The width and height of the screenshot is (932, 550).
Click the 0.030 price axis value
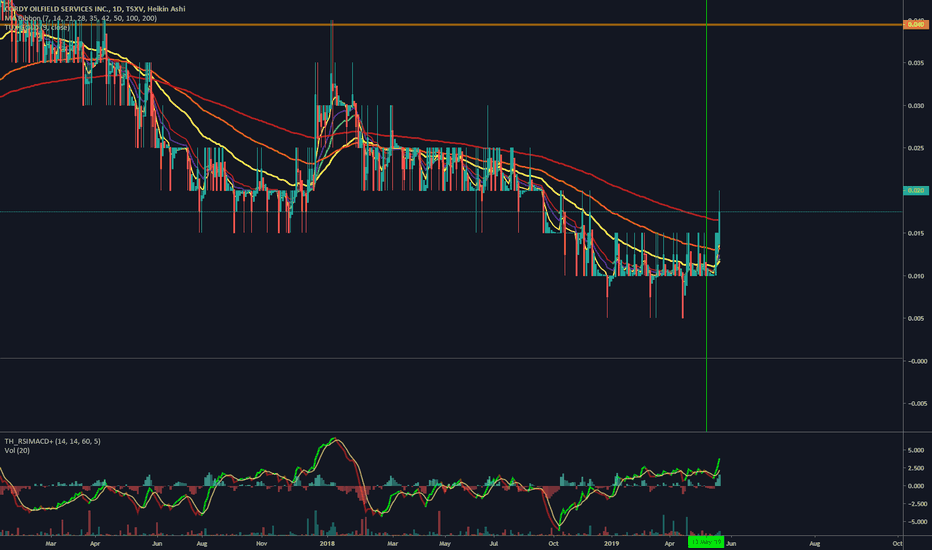(915, 105)
